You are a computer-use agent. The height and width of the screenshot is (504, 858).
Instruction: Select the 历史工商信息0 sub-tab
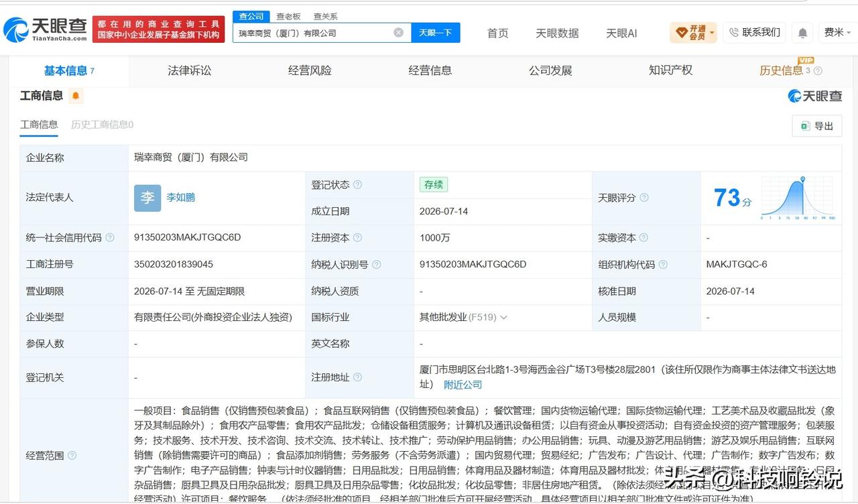(x=102, y=125)
